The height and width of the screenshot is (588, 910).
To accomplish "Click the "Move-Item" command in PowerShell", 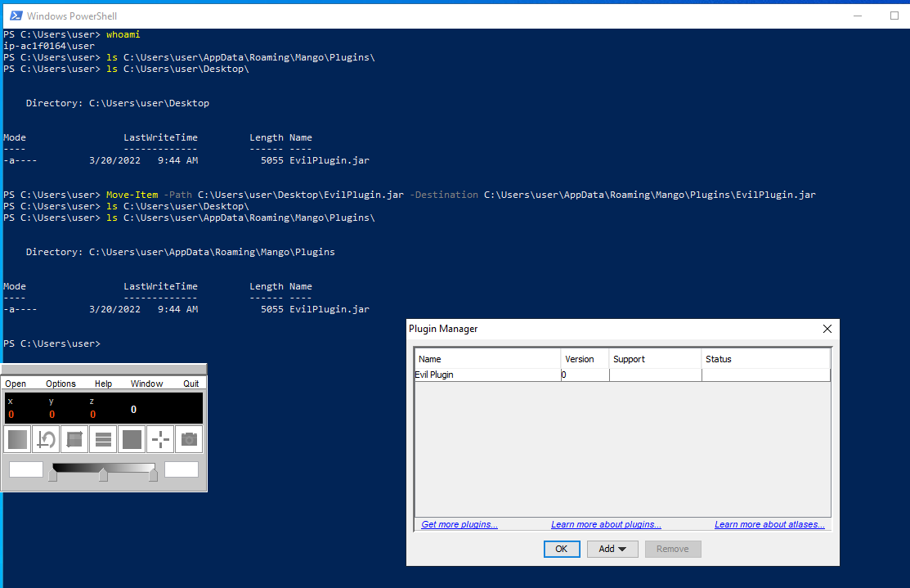I will point(132,195).
